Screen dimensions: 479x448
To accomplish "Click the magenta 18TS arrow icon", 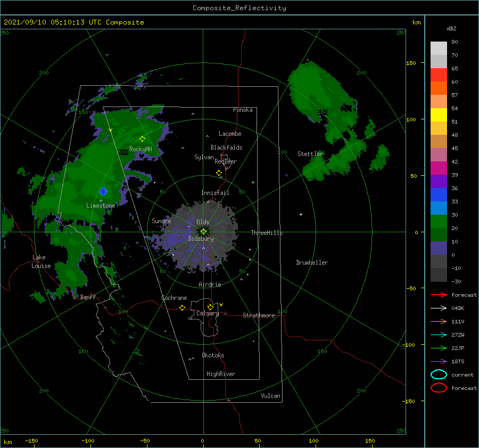I will point(439,362).
